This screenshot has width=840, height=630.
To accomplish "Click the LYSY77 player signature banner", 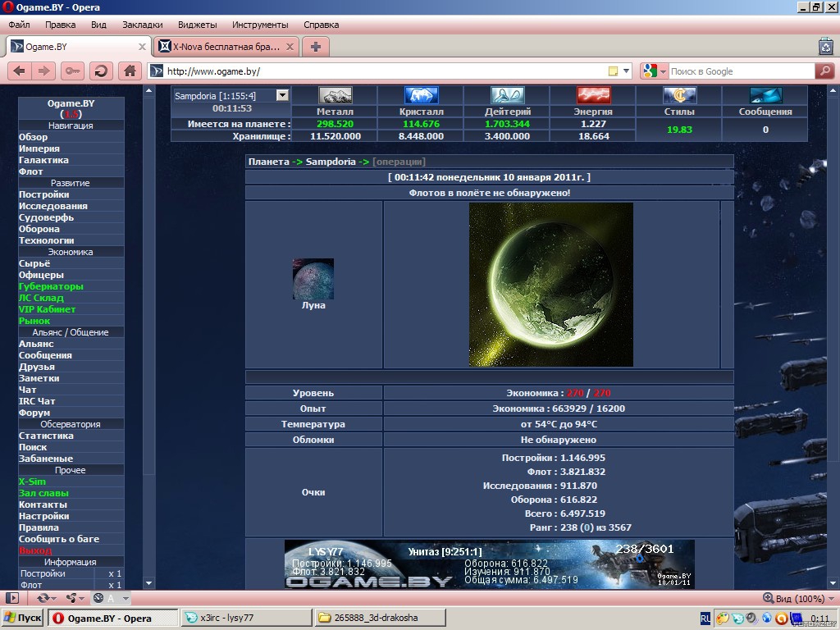I will click(x=490, y=564).
